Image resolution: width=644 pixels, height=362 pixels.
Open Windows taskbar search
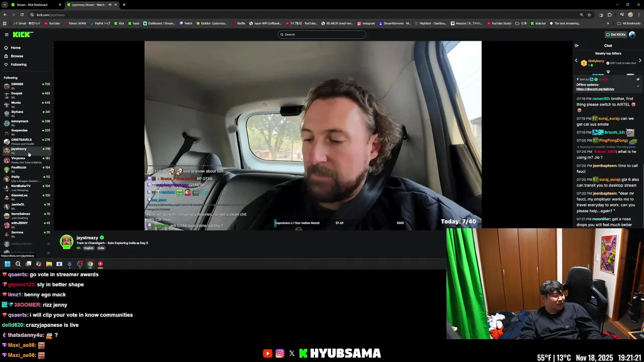pyautogui.click(x=18, y=264)
